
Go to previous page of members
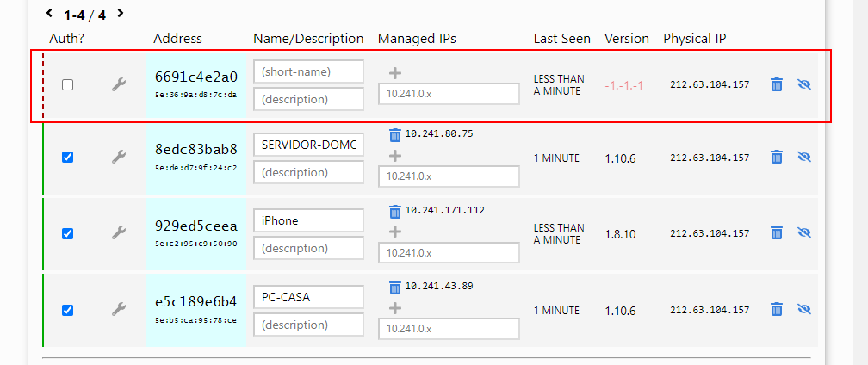pos(49,14)
